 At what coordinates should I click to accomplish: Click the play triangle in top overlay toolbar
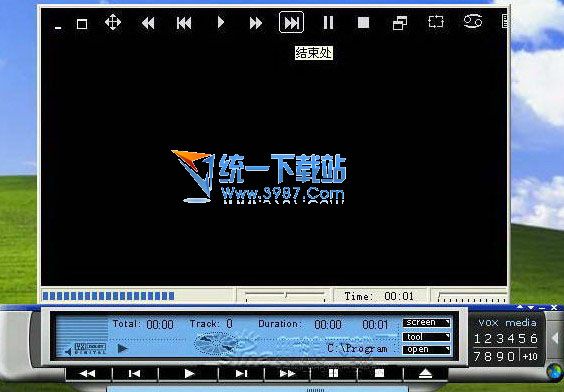pos(220,22)
